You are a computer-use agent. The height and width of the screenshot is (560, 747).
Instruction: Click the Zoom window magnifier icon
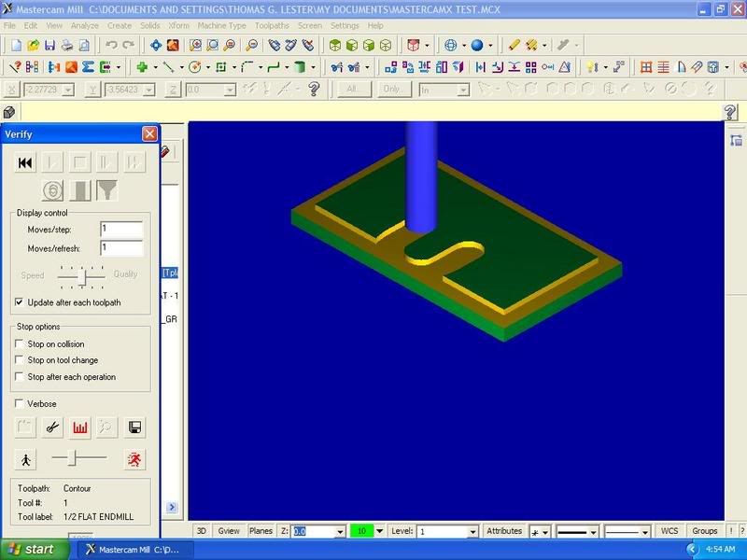tap(195, 45)
